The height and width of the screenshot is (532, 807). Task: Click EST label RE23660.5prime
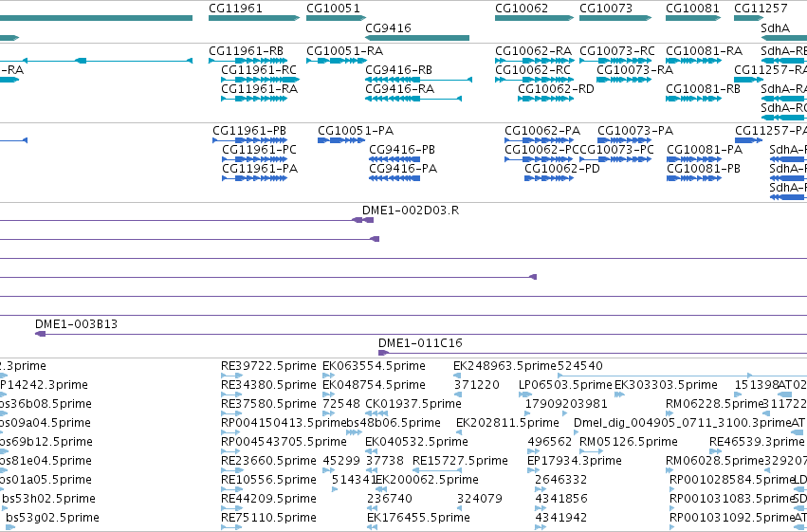268,461
